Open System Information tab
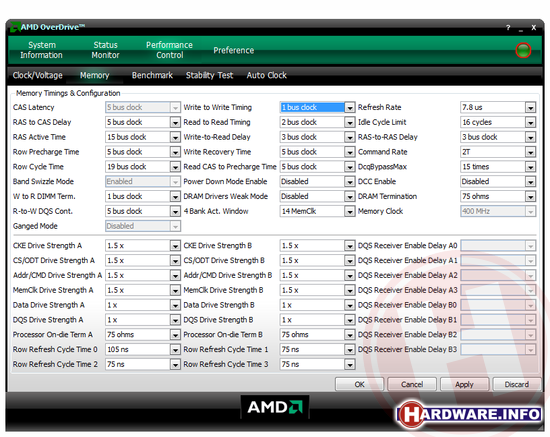 coord(41,50)
